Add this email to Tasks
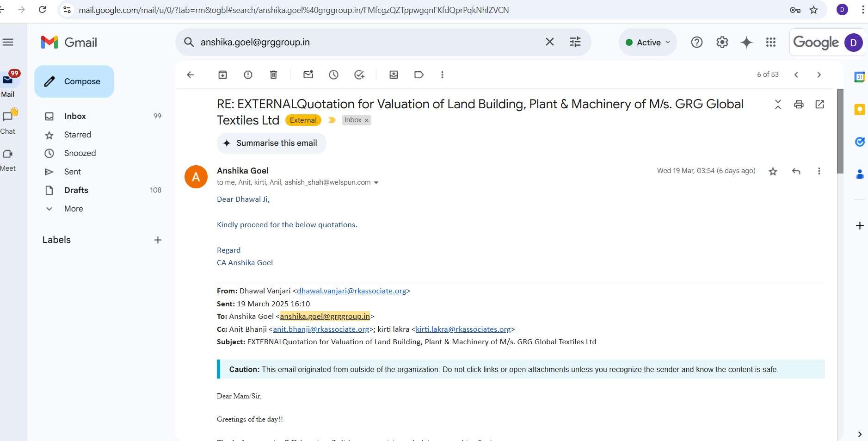The height and width of the screenshot is (441, 868). 359,75
